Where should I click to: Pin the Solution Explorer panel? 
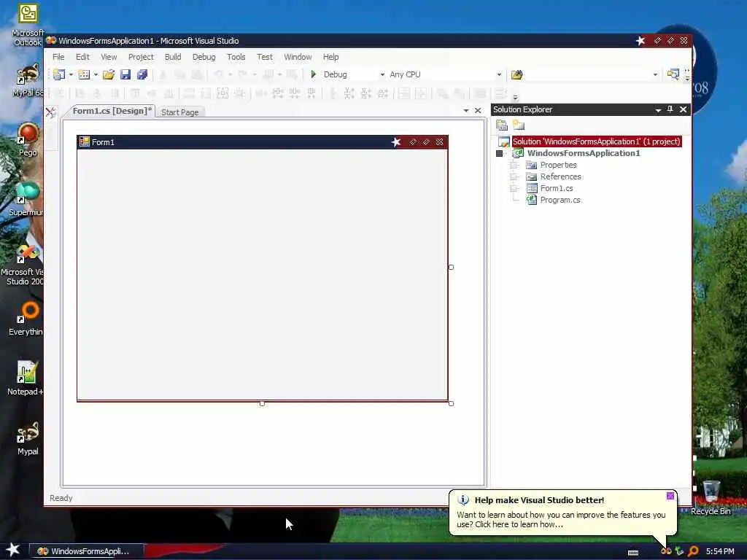click(670, 109)
